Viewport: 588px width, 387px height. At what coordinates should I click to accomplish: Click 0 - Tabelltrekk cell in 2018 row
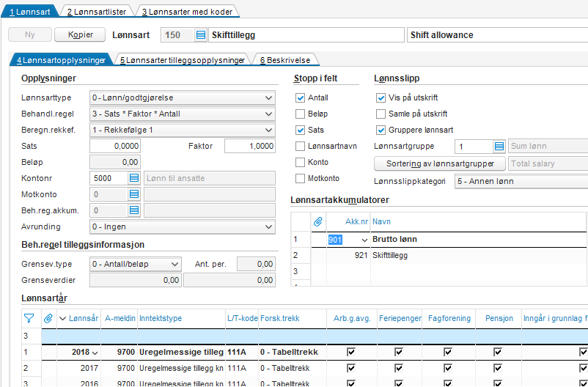pyautogui.click(x=293, y=352)
